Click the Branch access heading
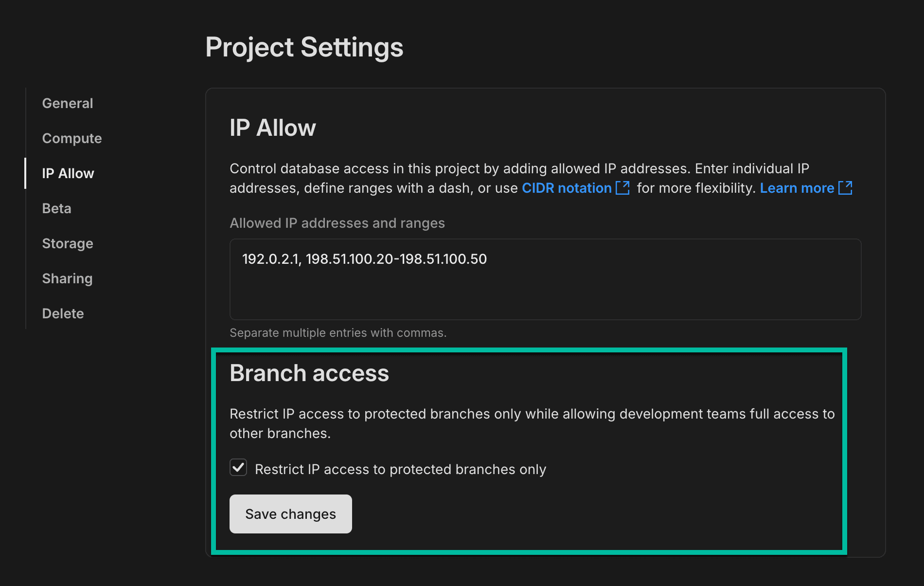 point(309,373)
